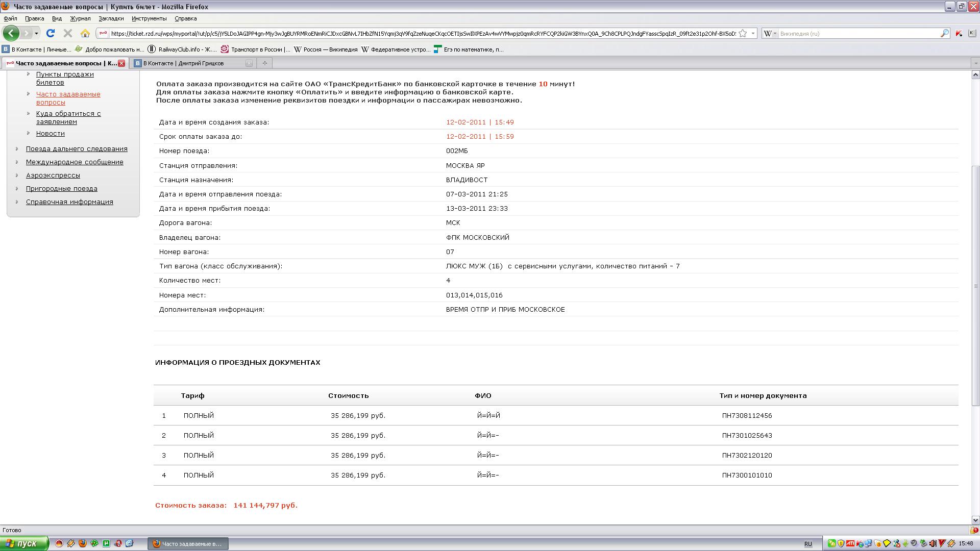The height and width of the screenshot is (551, 980).
Task: Click the magnifier search icon
Action: click(x=944, y=33)
